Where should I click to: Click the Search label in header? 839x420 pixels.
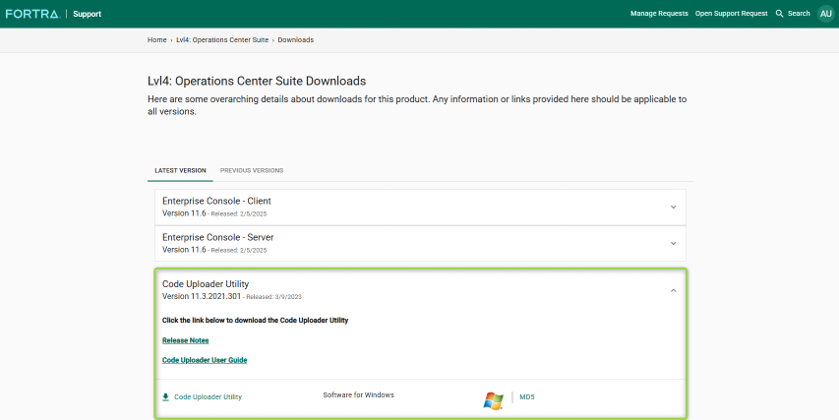point(799,14)
